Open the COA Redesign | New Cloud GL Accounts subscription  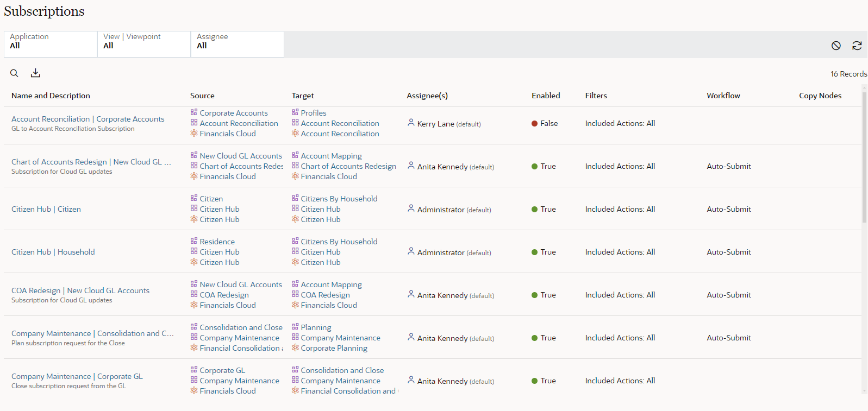pyautogui.click(x=80, y=290)
